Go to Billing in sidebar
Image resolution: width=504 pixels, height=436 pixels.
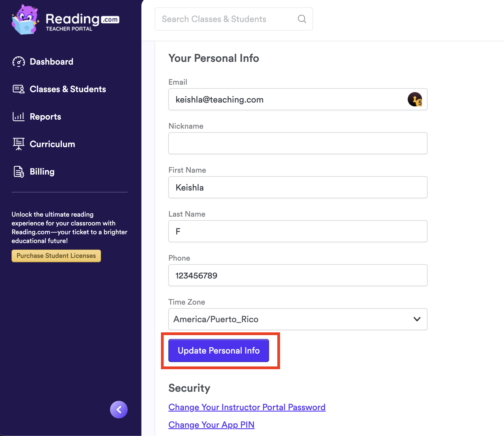[x=42, y=172]
